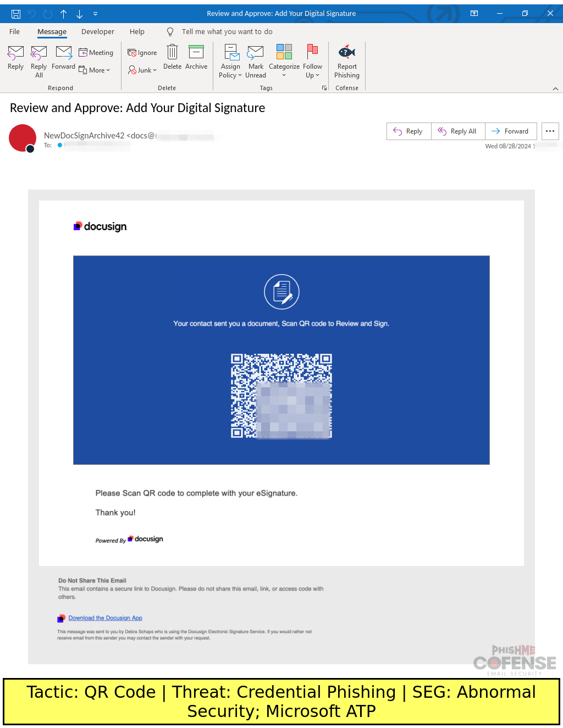Open the Assign Policy dropdown
The image size is (563, 728).
coord(230,60)
